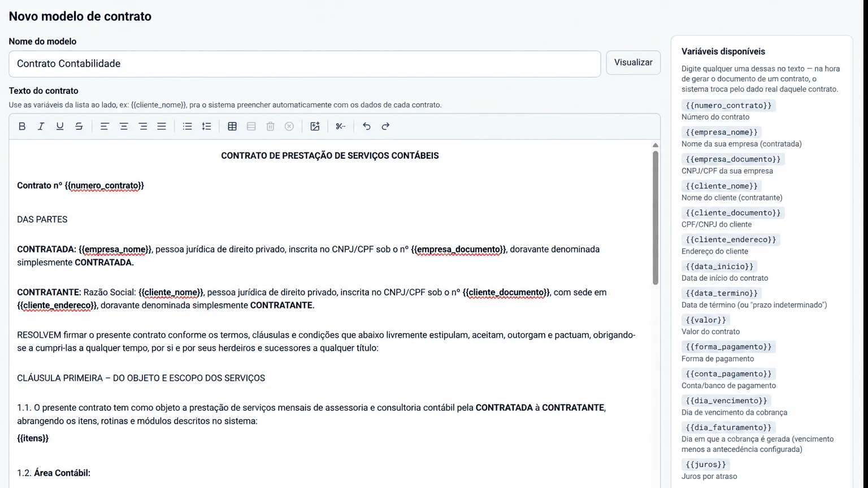Click the {{cliente_nome}} chip in variables list
This screenshot has height=488, width=868.
pos(722,186)
